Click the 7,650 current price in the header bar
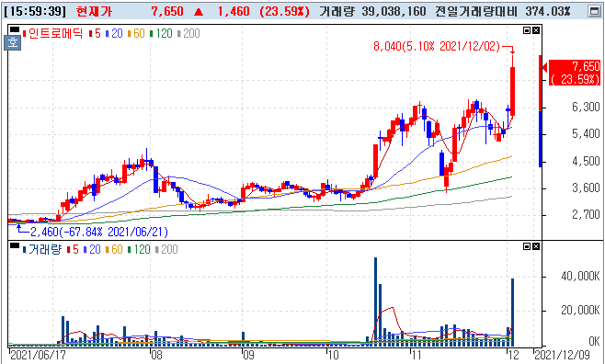This screenshot has height=364, width=605. click(x=167, y=11)
